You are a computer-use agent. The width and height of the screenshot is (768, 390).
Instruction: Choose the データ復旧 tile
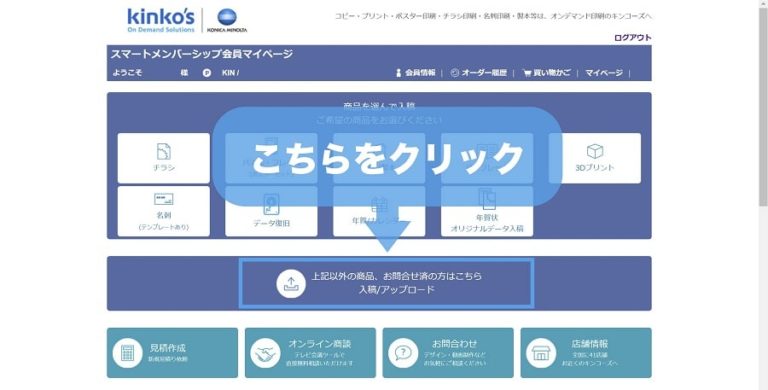click(x=271, y=211)
